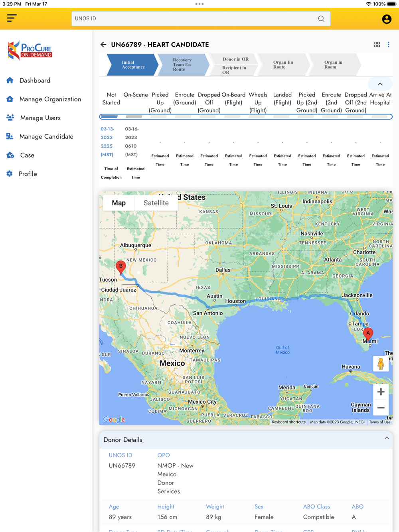Click map marker A near Miami

coord(368,333)
